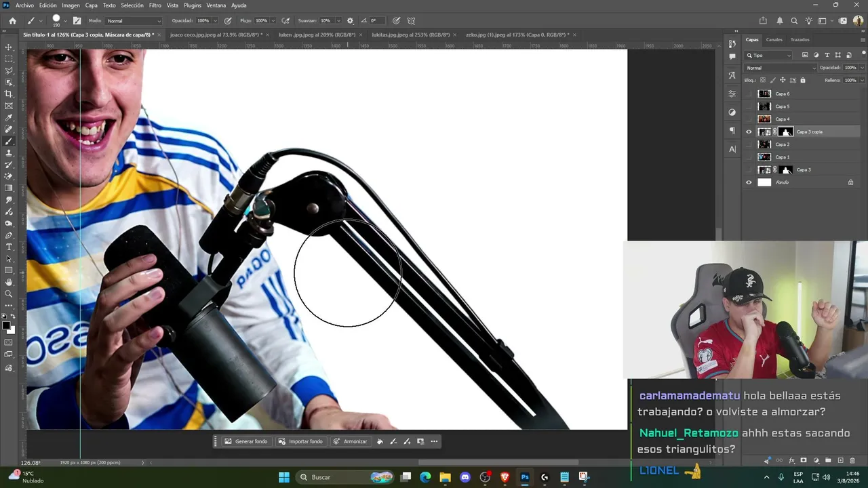This screenshot has height=488, width=868.
Task: Open the brush Modo dropdown
Action: (134, 21)
